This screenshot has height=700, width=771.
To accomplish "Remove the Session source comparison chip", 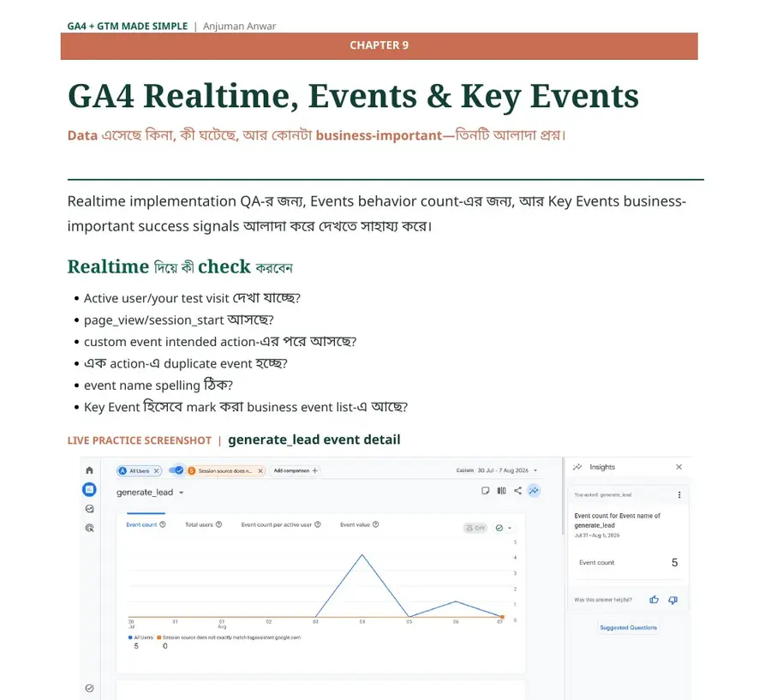I will click(260, 470).
